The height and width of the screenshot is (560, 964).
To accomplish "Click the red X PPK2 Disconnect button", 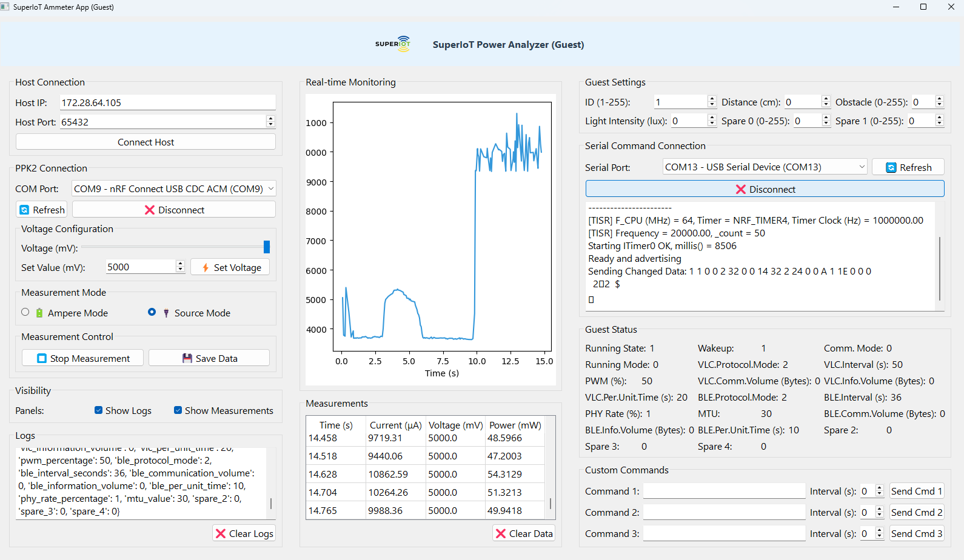I will pos(174,210).
